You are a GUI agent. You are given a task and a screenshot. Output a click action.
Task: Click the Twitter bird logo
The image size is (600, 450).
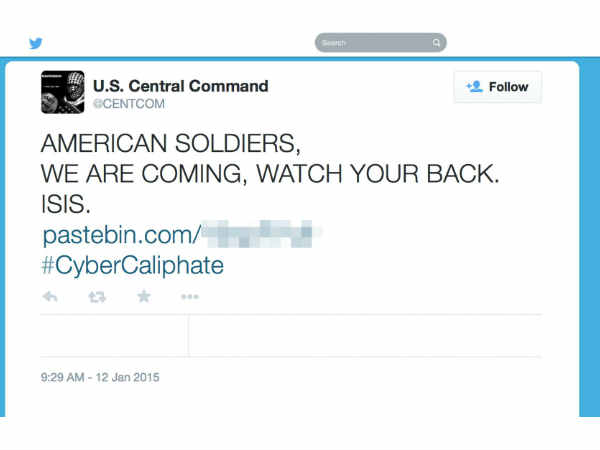click(36, 43)
